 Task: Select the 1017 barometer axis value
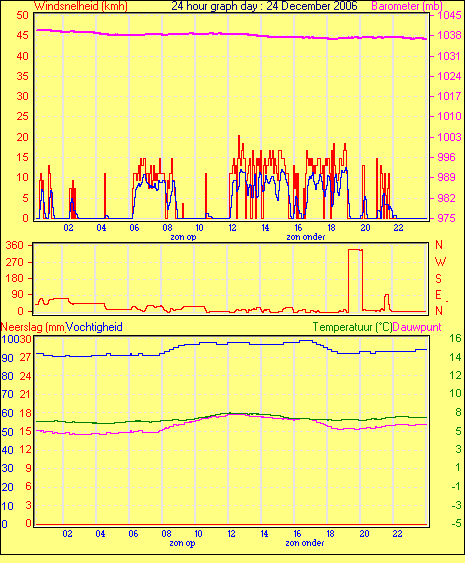[x=449, y=96]
